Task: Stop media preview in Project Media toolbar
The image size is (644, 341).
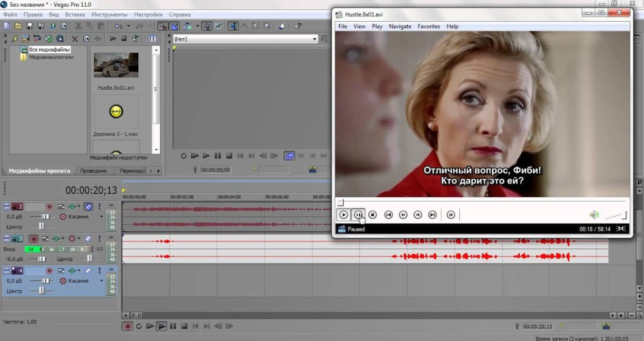Action: click(x=124, y=39)
